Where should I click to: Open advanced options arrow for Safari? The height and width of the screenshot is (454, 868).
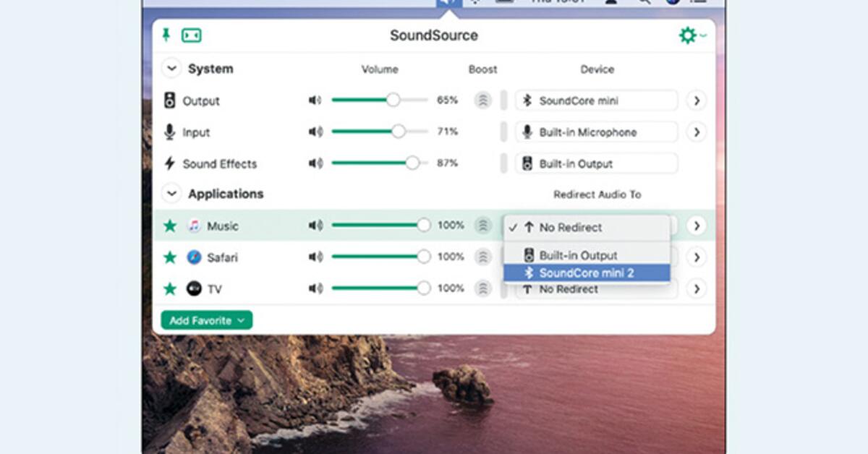click(x=696, y=257)
